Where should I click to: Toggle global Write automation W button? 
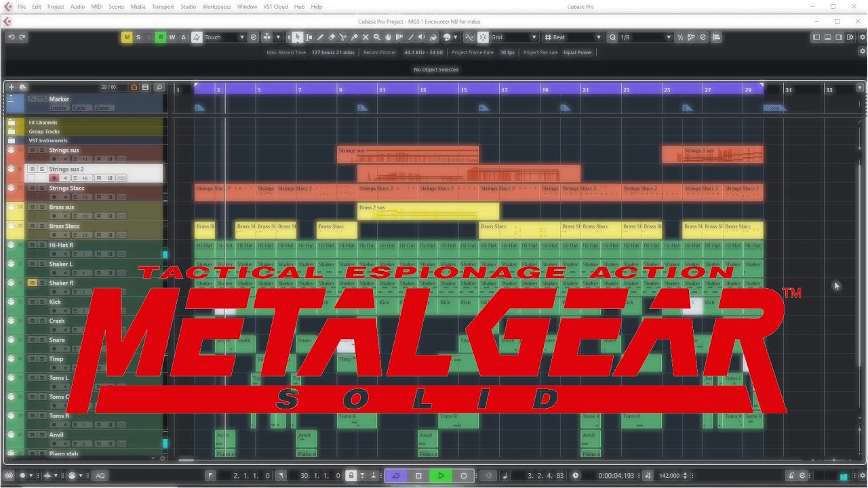[x=172, y=37]
